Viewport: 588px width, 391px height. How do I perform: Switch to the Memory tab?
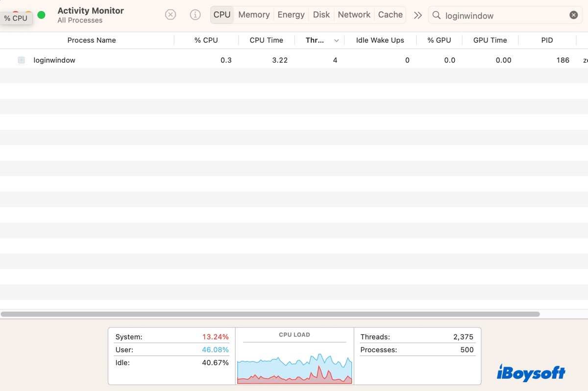254,15
